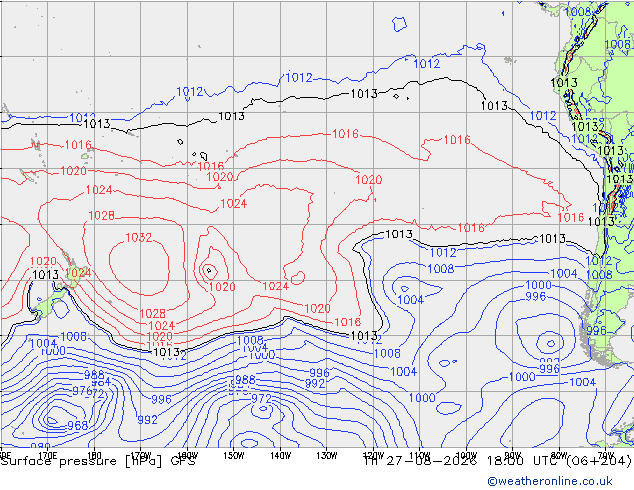Click the 120W longitude axis label

pyautogui.click(x=373, y=456)
